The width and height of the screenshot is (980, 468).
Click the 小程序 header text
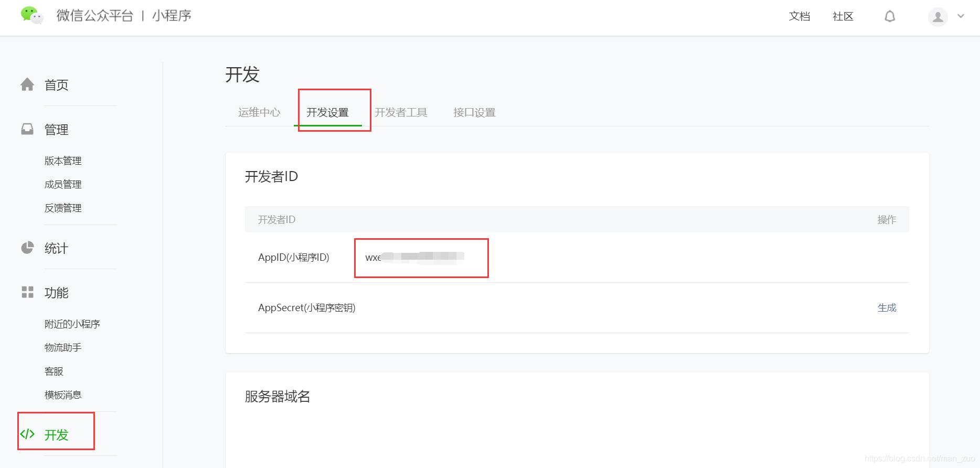pos(172,16)
